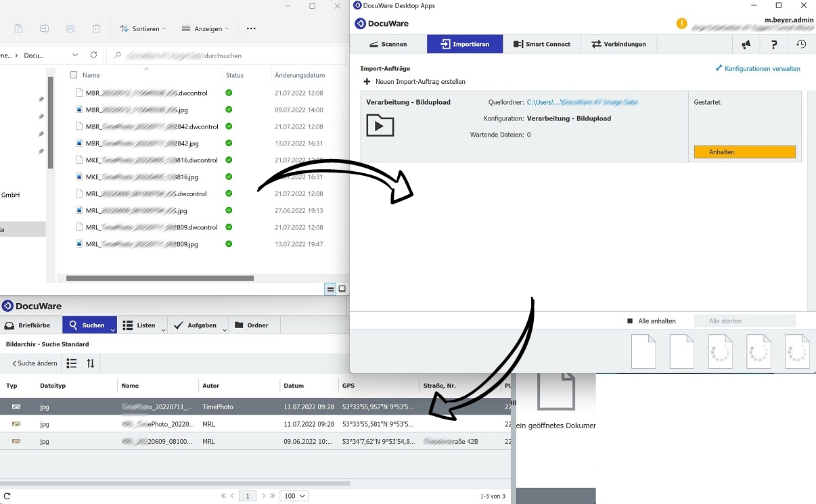The width and height of the screenshot is (816, 504).
Task: Click the folder-play icon of Verarbeitung - Bildupload
Action: click(380, 125)
